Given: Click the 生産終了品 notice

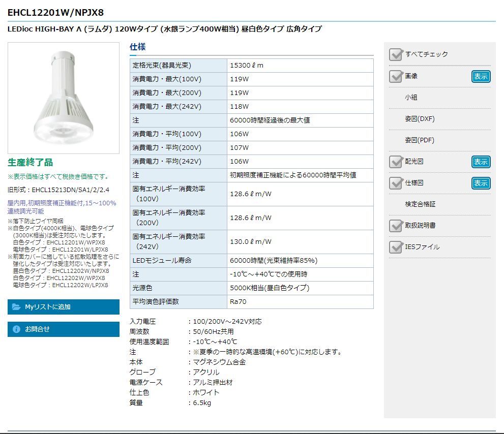Looking at the screenshot, I should pyautogui.click(x=30, y=162).
